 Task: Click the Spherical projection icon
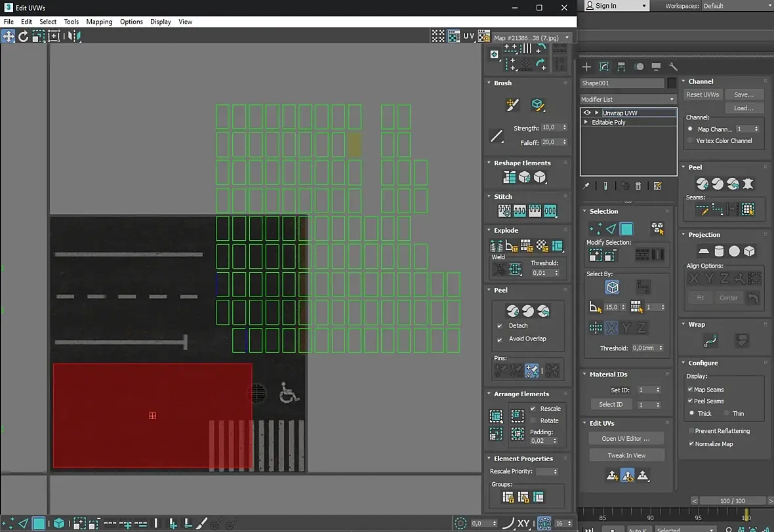(734, 251)
